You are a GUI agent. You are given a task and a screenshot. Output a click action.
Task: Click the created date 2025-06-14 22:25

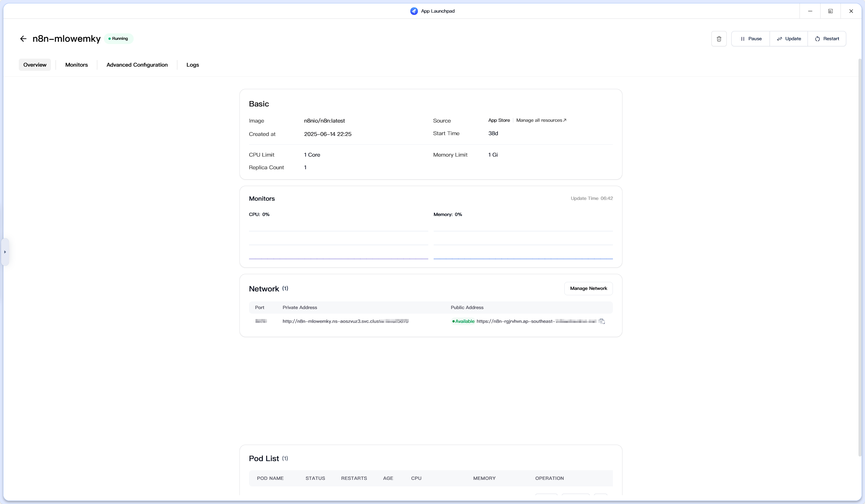pos(328,134)
